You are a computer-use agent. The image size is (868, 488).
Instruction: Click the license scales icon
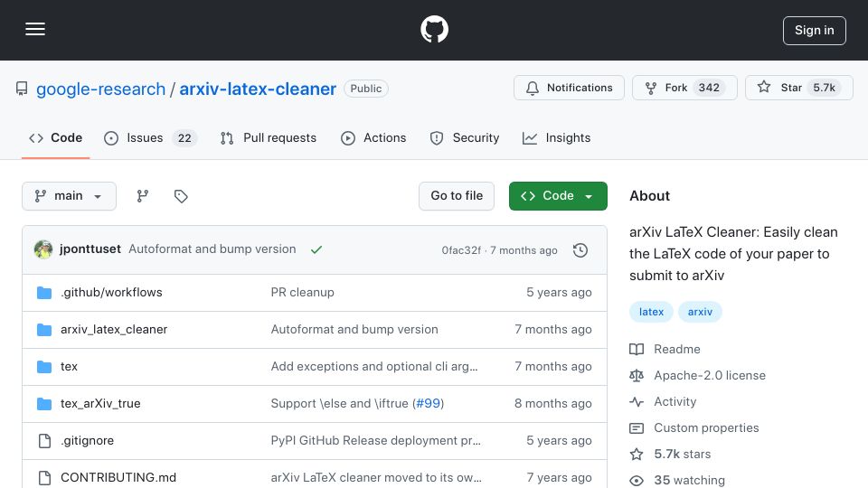637,376
